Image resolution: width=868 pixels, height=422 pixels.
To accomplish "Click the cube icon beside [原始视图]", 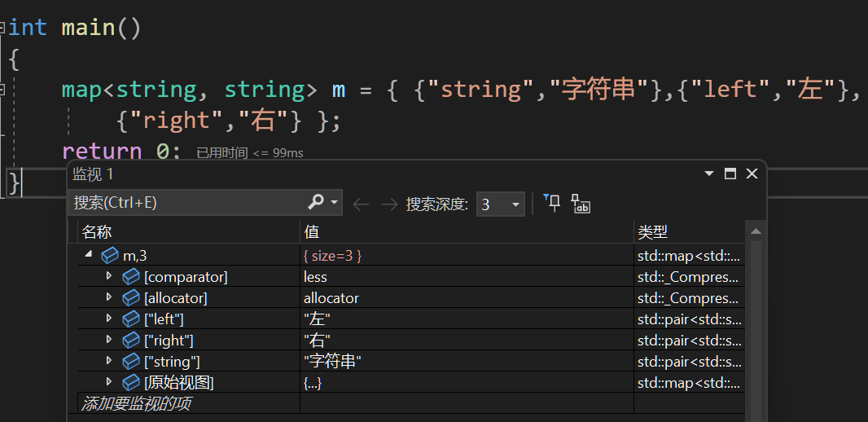I will click(130, 382).
